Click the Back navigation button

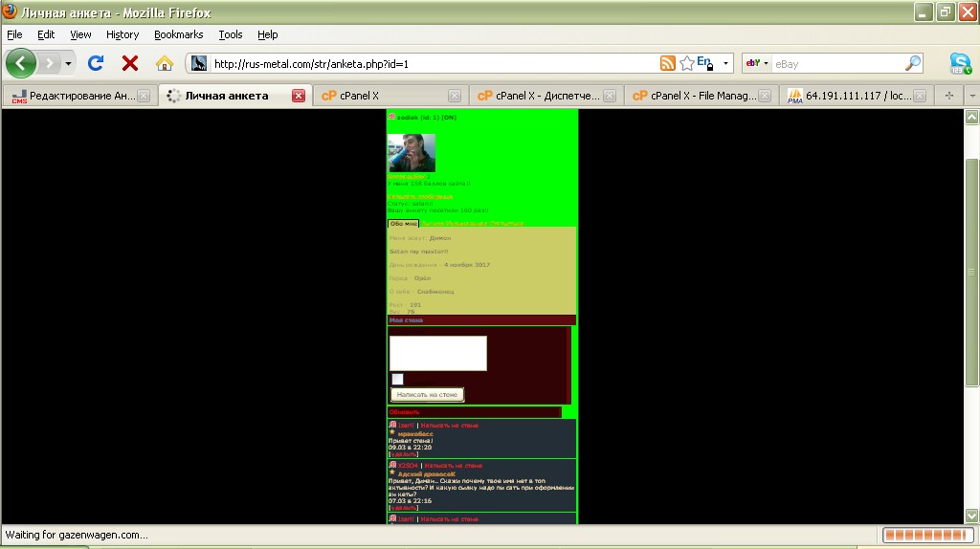tap(21, 63)
